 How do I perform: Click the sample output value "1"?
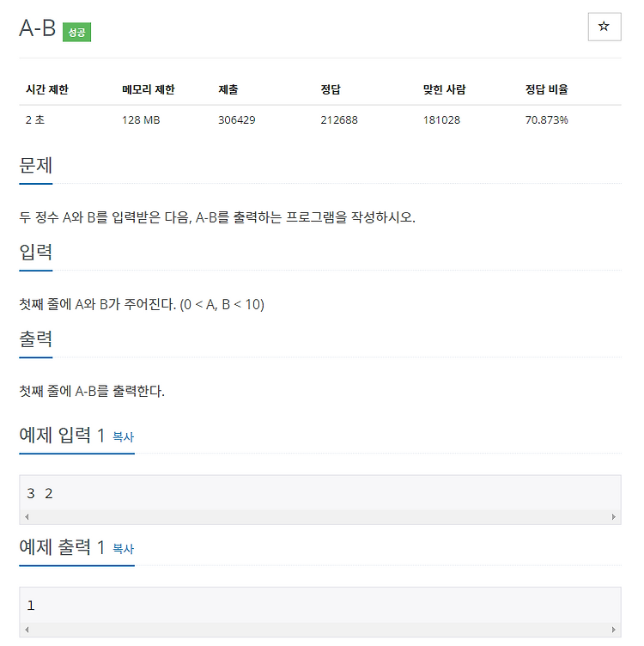tap(31, 606)
